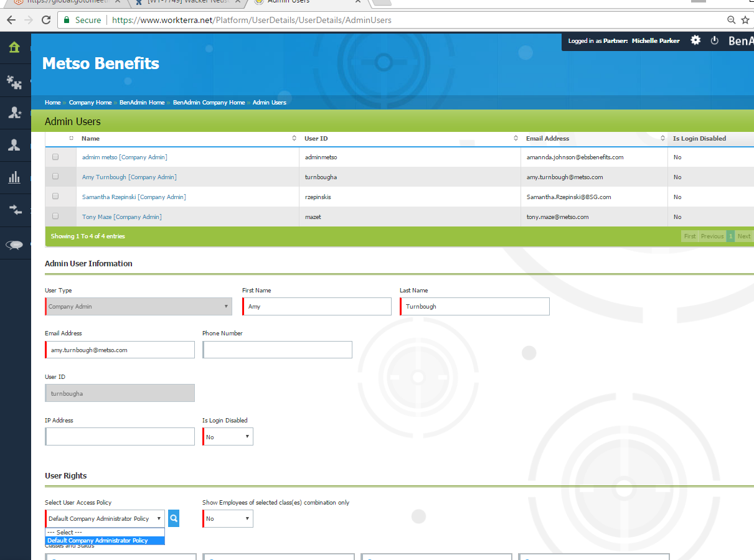Screen dimensions: 754x560
Task: Click page 1 in the pagination
Action: pyautogui.click(x=730, y=236)
